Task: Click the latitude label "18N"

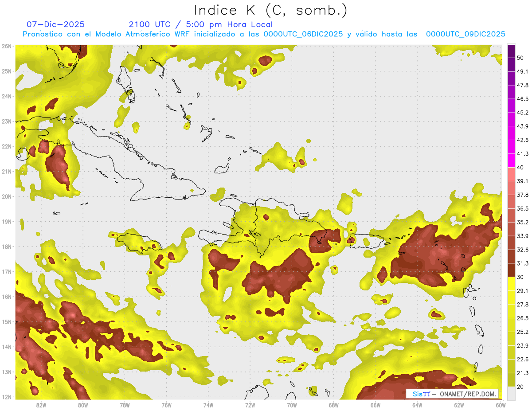Action: tap(7, 247)
